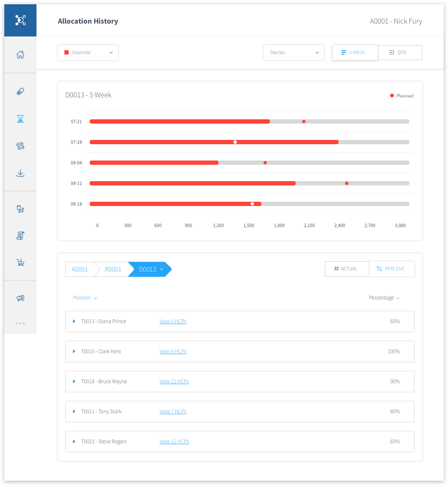Click the A0001 - Nick Fury user label
The image size is (448, 485).
(396, 21)
